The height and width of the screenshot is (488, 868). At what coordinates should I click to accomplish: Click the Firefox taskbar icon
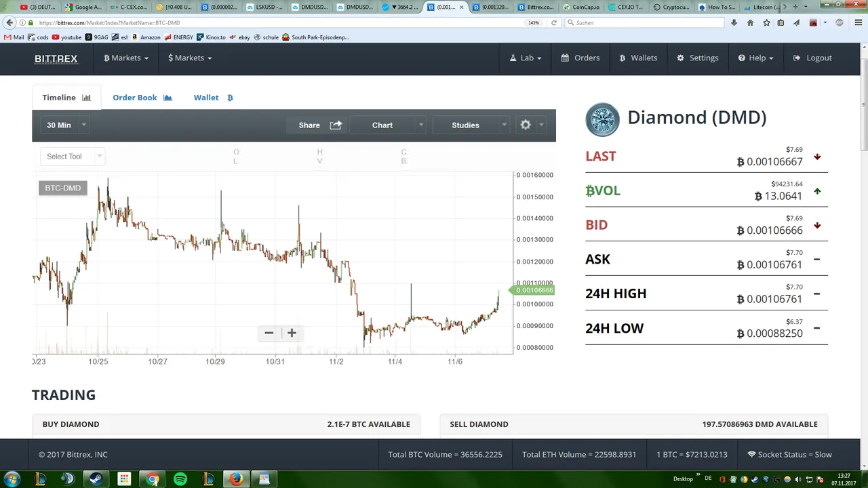(x=235, y=479)
